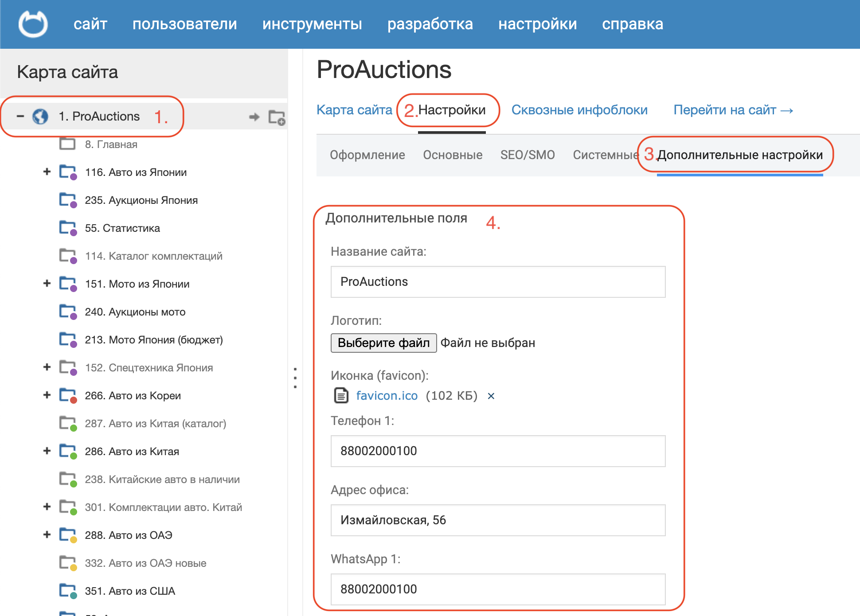The image size is (860, 616).
Task: Expand the 266. Авто из Кореи node
Action: click(x=47, y=395)
